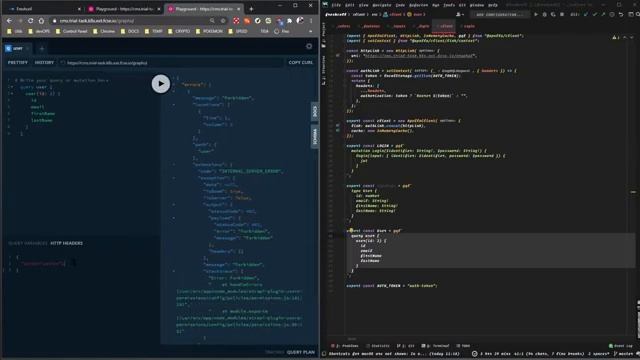The image size is (640, 360).
Task: Expand the hidden bookmarks chevron
Action: pyautogui.click(x=311, y=31)
